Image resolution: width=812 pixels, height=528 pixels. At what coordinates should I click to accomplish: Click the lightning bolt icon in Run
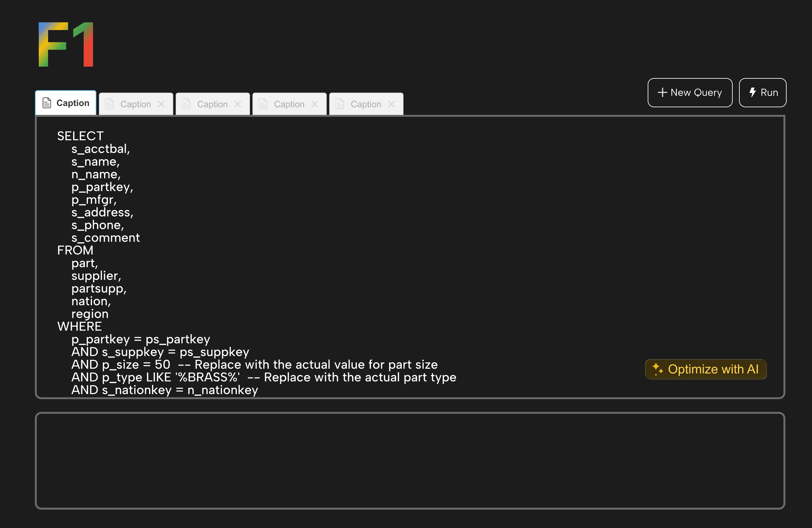752,92
